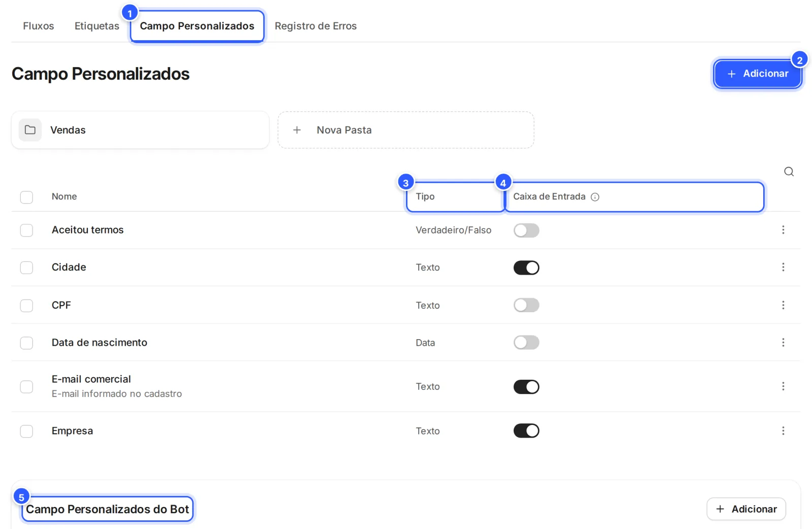
Task: Select the Data de nascimento checkbox
Action: pos(26,343)
